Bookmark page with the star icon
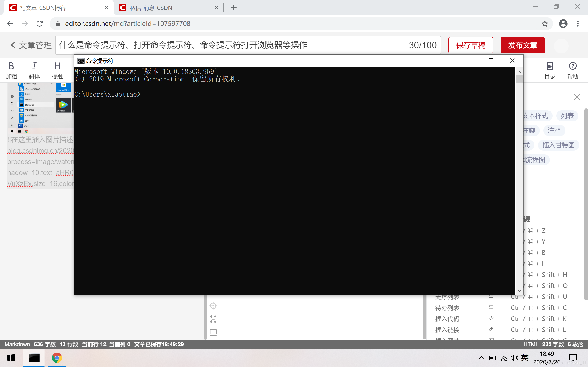This screenshot has width=588, height=367. pyautogui.click(x=545, y=24)
